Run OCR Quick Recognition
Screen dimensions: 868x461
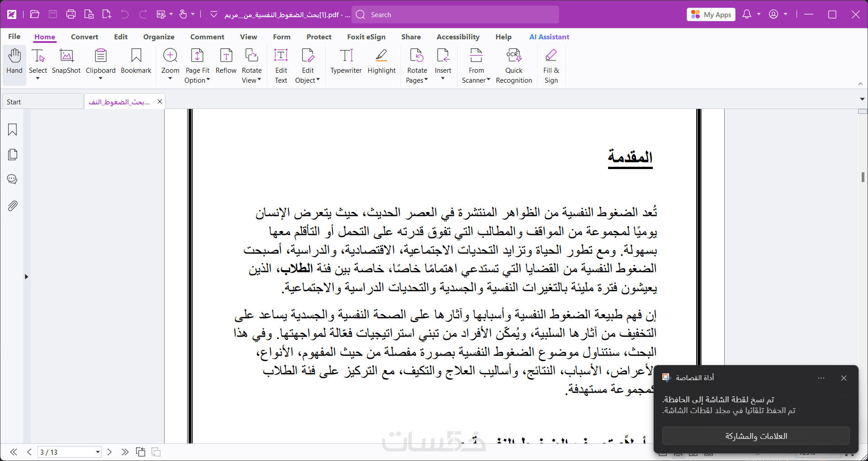click(514, 66)
